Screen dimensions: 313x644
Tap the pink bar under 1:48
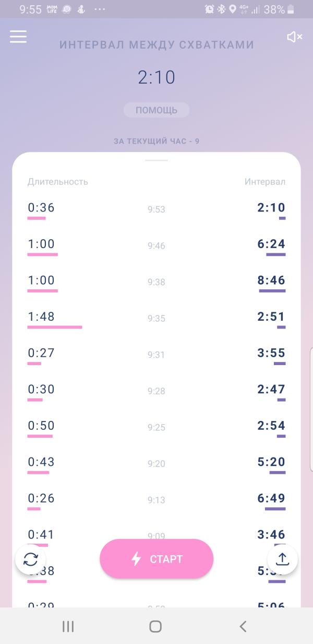tap(55, 327)
